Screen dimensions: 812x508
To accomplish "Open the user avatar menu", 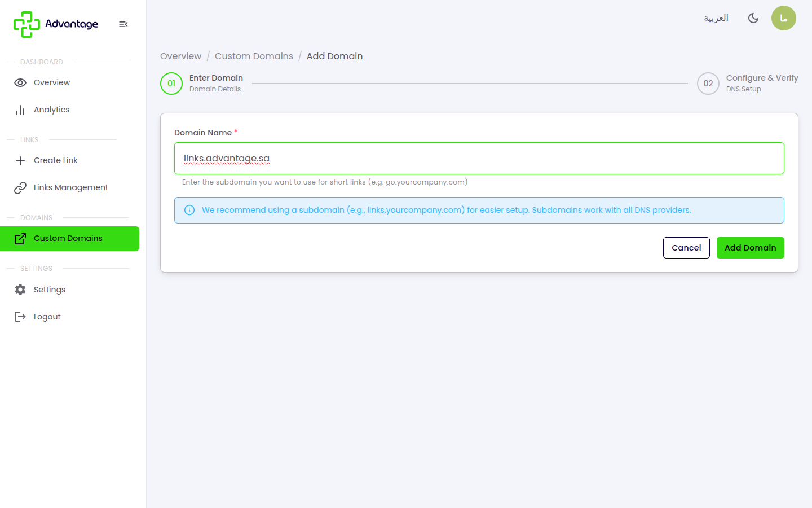I will (784, 18).
